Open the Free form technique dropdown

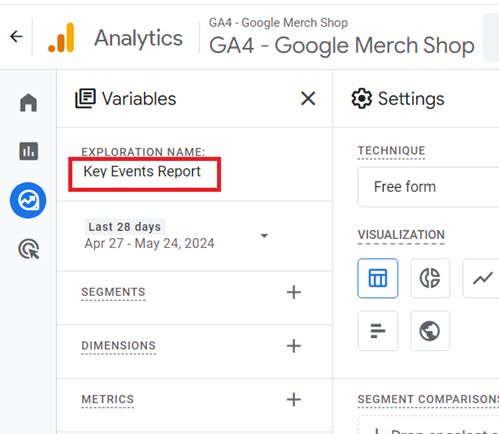pos(428,187)
